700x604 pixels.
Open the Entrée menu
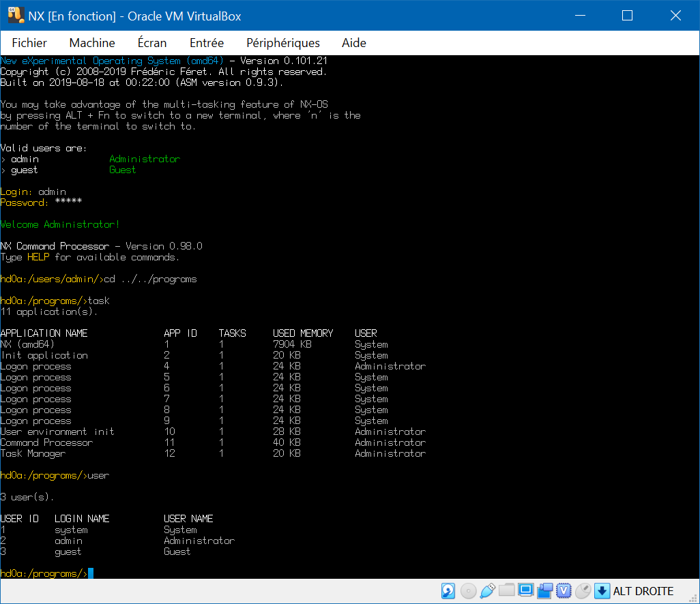[x=207, y=43]
